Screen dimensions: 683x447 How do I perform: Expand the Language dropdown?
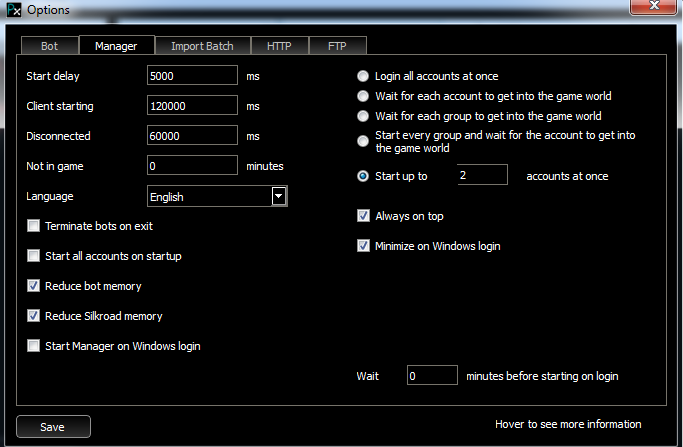[279, 197]
